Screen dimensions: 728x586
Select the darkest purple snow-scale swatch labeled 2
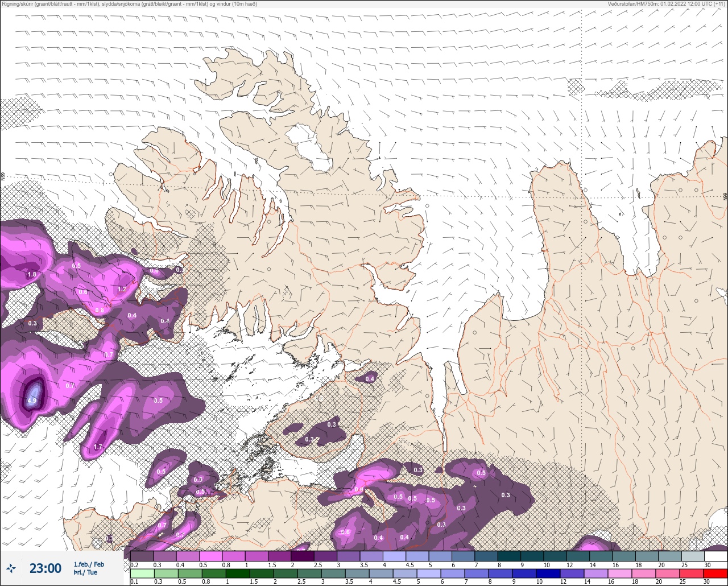(303, 556)
